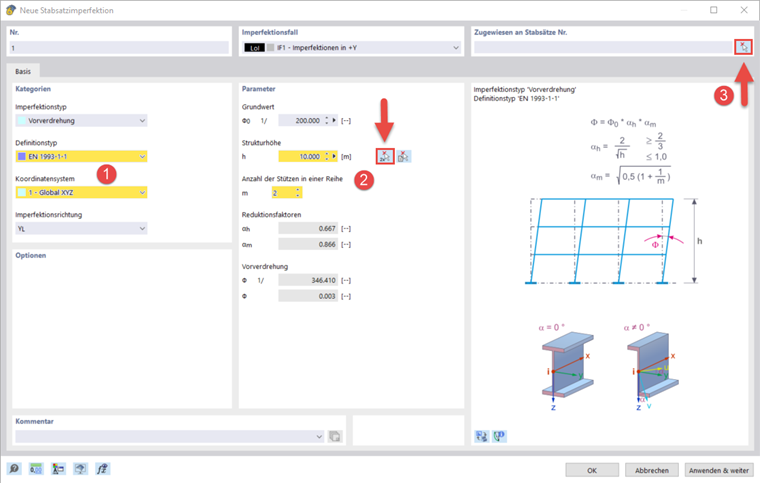Close the Neue Stabsatzimperfektion dialog
Screen dimensions: 760x483
pyautogui.click(x=744, y=10)
